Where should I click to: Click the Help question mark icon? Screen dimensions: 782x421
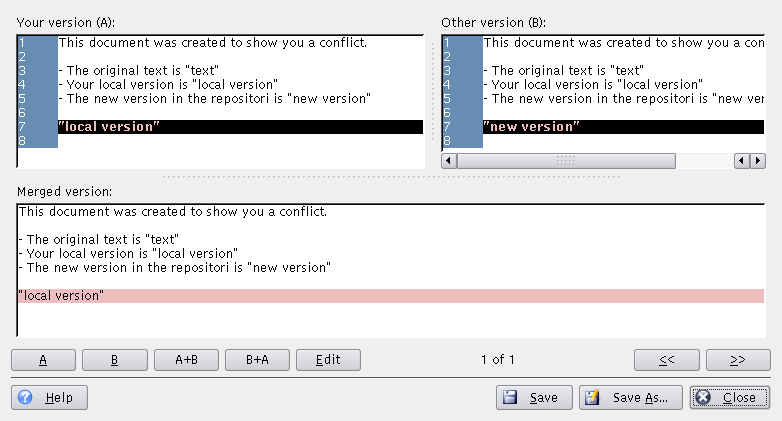(25, 398)
